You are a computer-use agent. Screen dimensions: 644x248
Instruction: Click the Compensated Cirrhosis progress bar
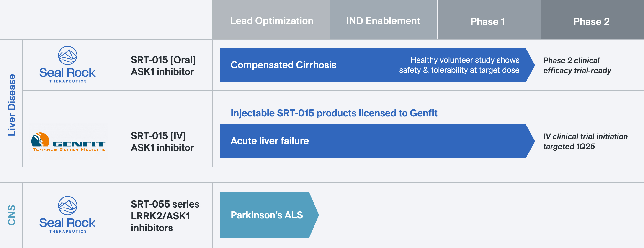377,65
